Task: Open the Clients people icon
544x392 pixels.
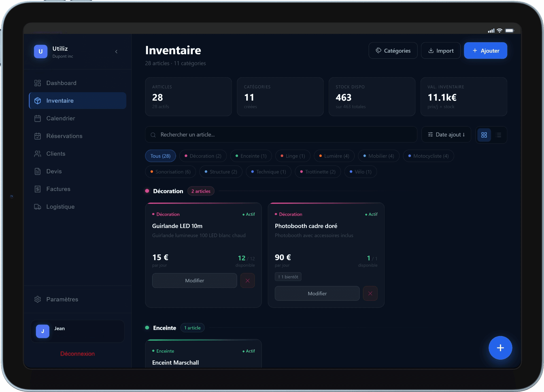Action: pos(37,154)
